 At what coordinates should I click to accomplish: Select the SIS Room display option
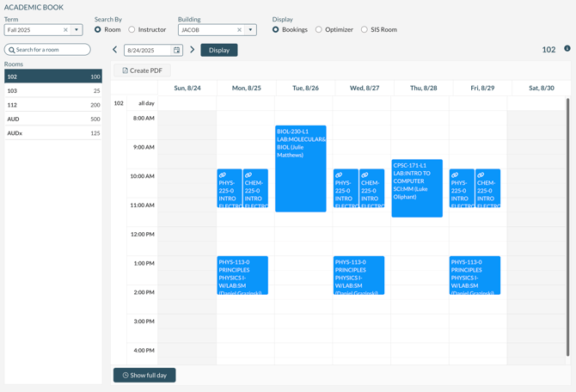click(x=365, y=30)
